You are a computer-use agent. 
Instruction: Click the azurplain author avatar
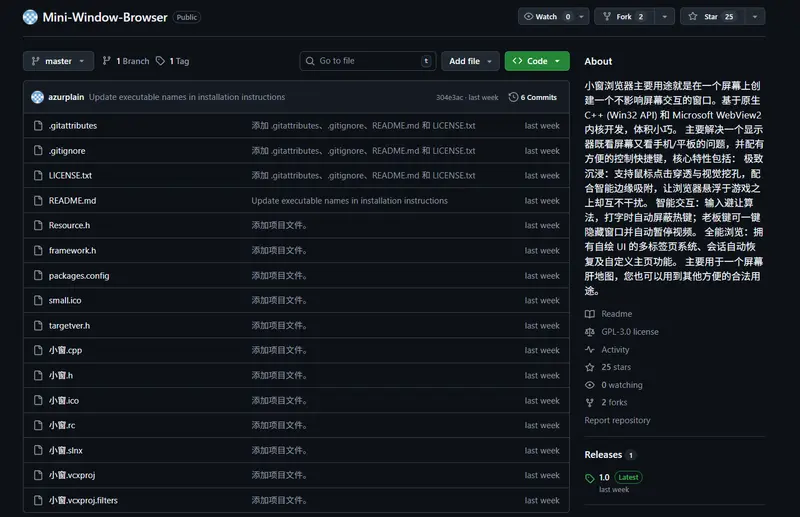click(37, 97)
